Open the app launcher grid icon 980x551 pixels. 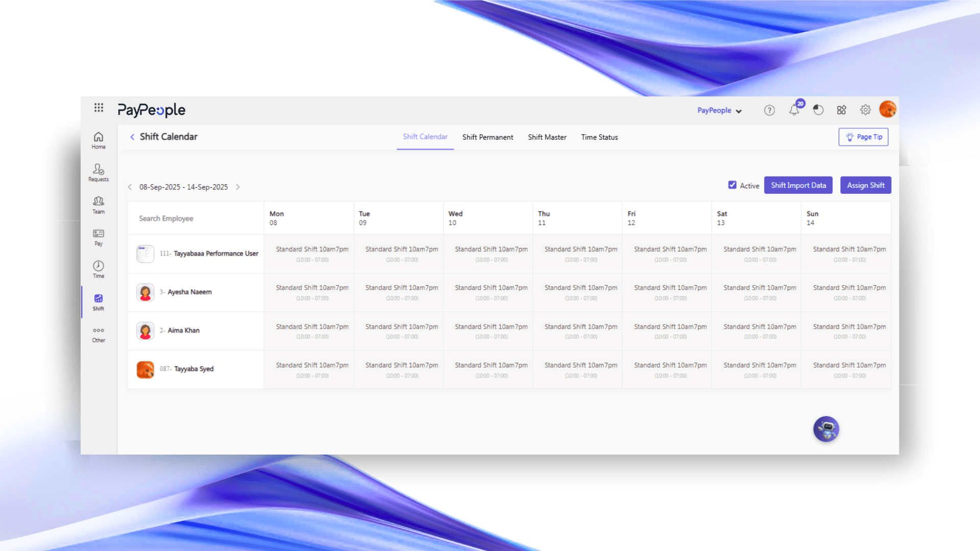tap(99, 108)
